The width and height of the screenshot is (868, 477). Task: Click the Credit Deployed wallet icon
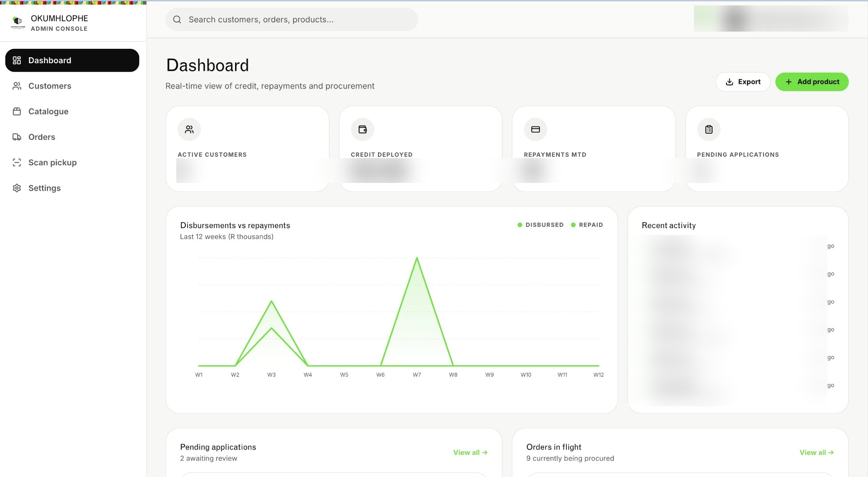coord(363,129)
